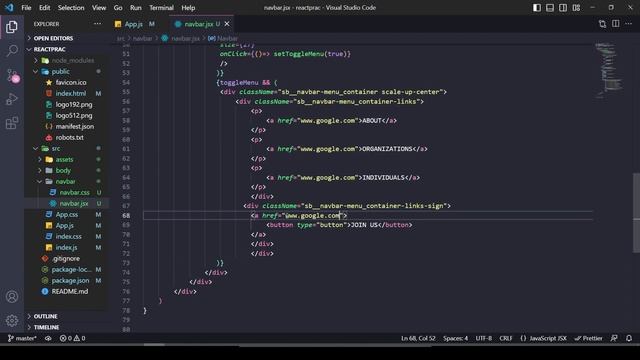Open index.js file in explorer
This screenshot has width=640, height=360.
tap(66, 248)
